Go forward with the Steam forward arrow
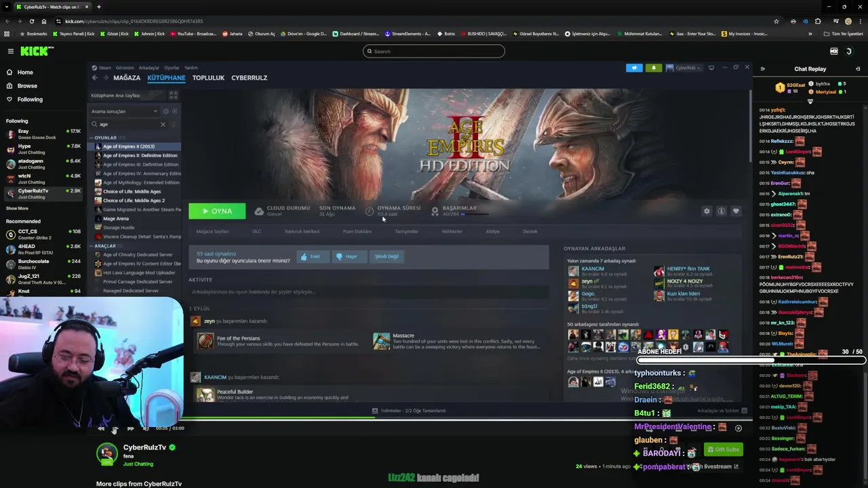Image resolution: width=868 pixels, height=488 pixels. (106, 78)
